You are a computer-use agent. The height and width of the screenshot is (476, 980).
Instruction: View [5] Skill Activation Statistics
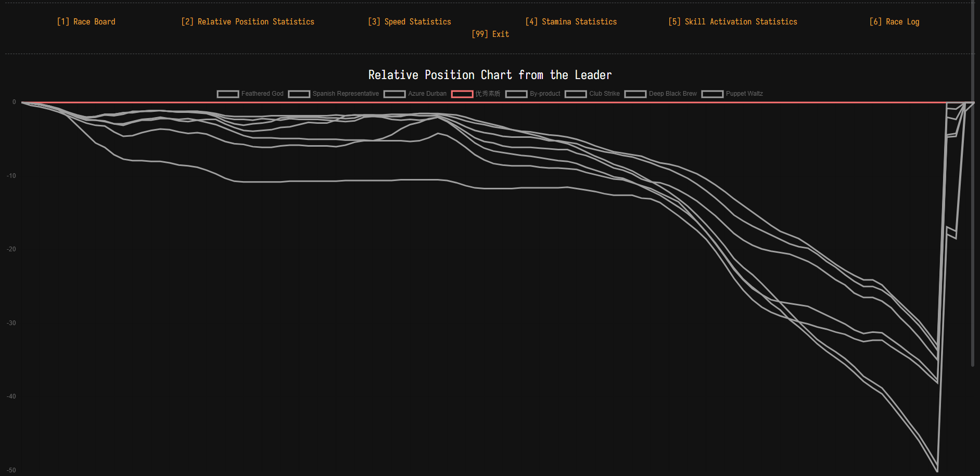pos(733,22)
